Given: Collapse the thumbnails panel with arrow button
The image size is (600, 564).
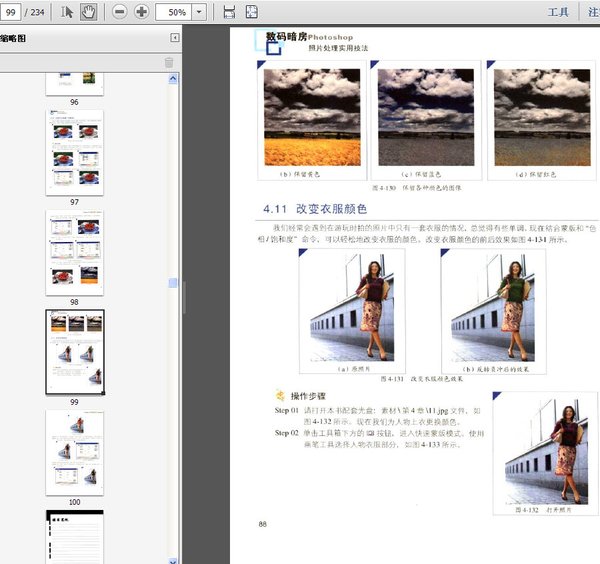Looking at the screenshot, I should 176,38.
